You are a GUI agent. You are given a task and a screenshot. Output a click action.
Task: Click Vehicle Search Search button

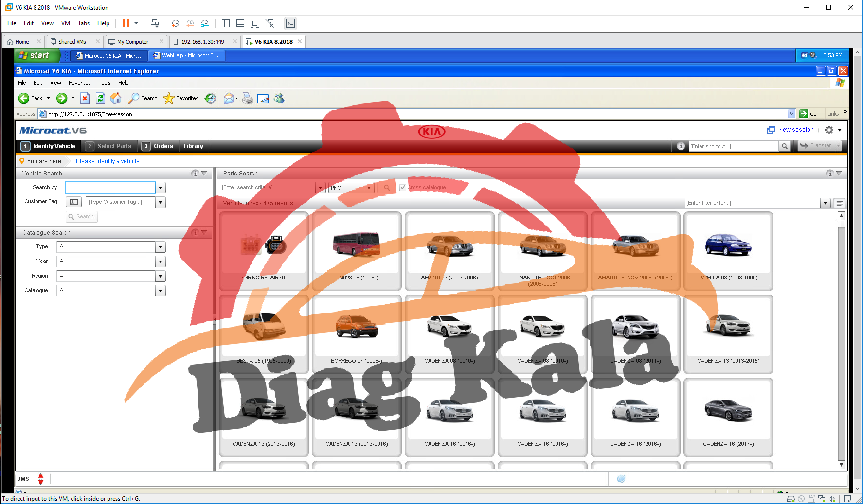click(x=82, y=217)
